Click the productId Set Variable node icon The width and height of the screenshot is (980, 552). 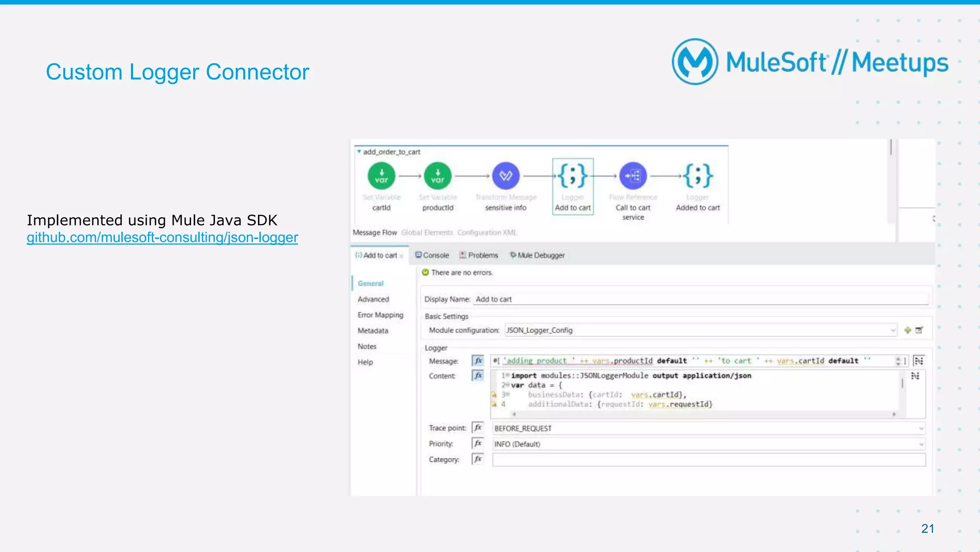[x=437, y=176]
